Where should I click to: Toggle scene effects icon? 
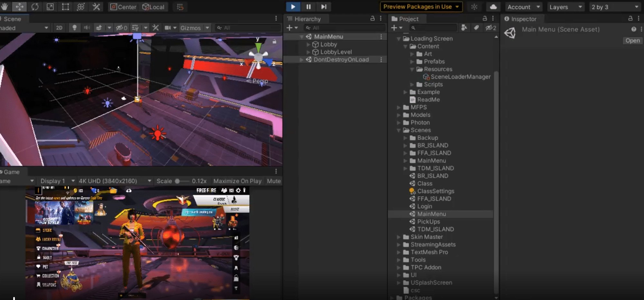pyautogui.click(x=99, y=28)
